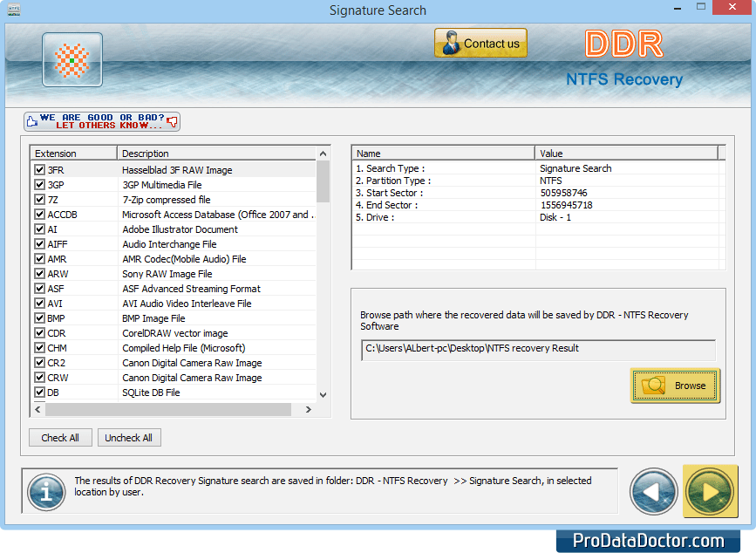Select 'Compiled Help File (Microsoft)' description
Viewport: 756px width, 553px height.
[x=184, y=348]
